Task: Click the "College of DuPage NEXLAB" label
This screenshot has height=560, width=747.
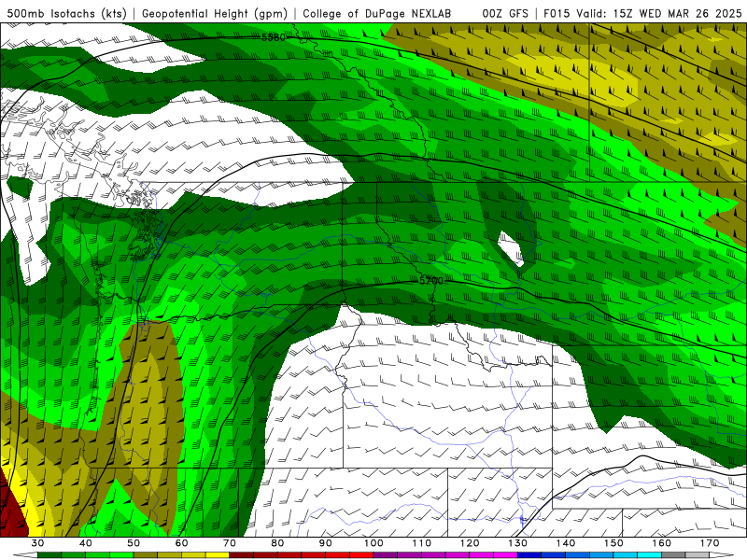Action: 377,13
